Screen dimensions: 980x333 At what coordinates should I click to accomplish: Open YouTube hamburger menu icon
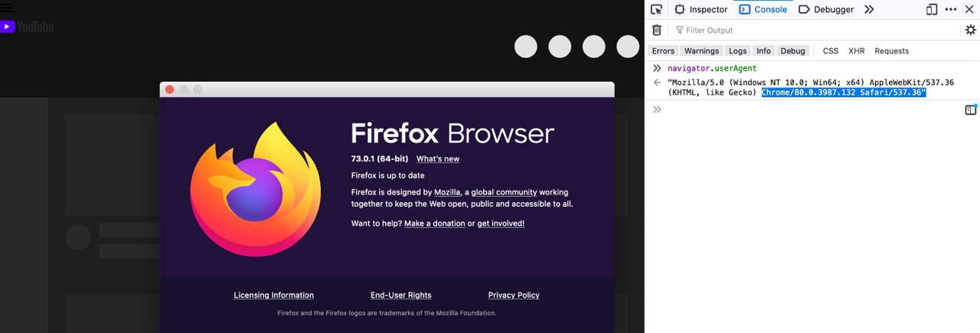click(6, 8)
